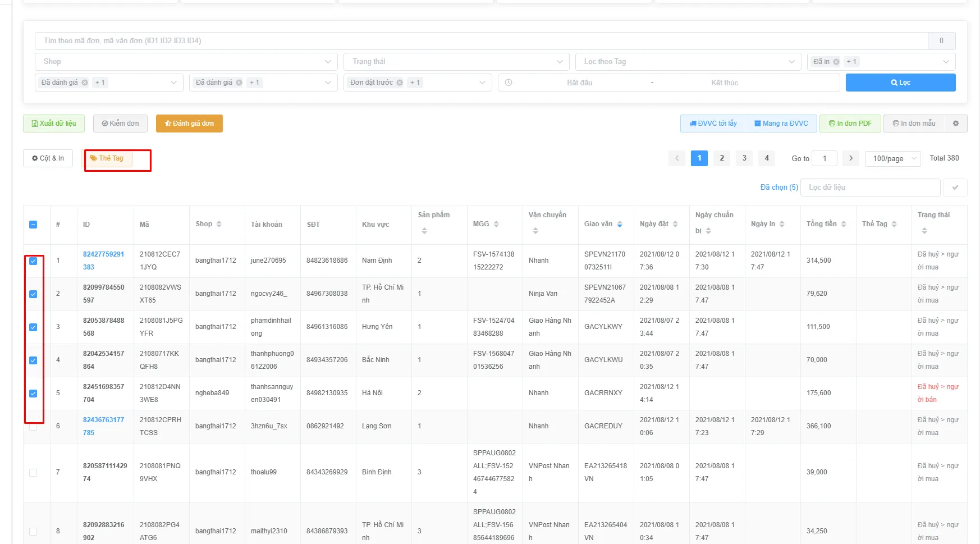
Task: Select page 1 in pagination
Action: pos(699,158)
